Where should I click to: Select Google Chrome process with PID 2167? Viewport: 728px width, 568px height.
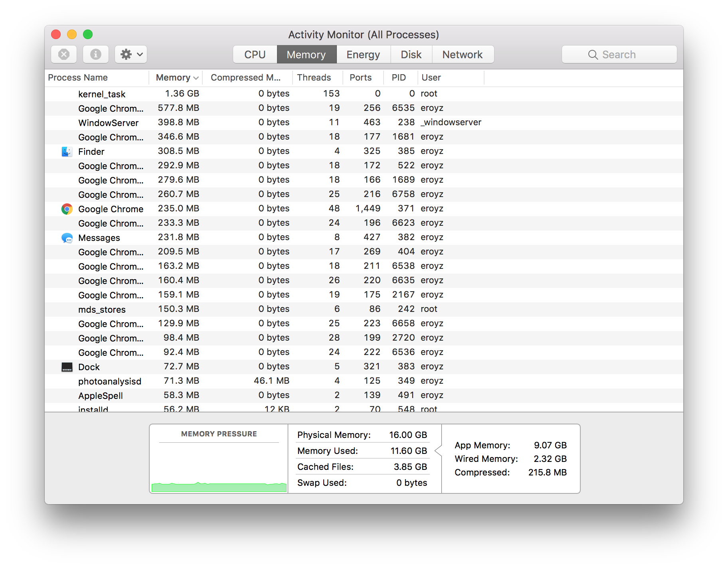pos(364,295)
